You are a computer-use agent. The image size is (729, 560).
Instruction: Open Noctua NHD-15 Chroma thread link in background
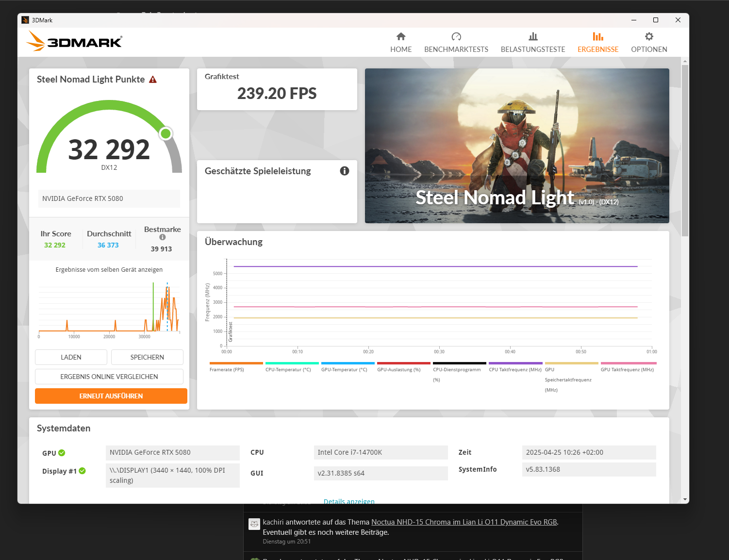pos(464,522)
